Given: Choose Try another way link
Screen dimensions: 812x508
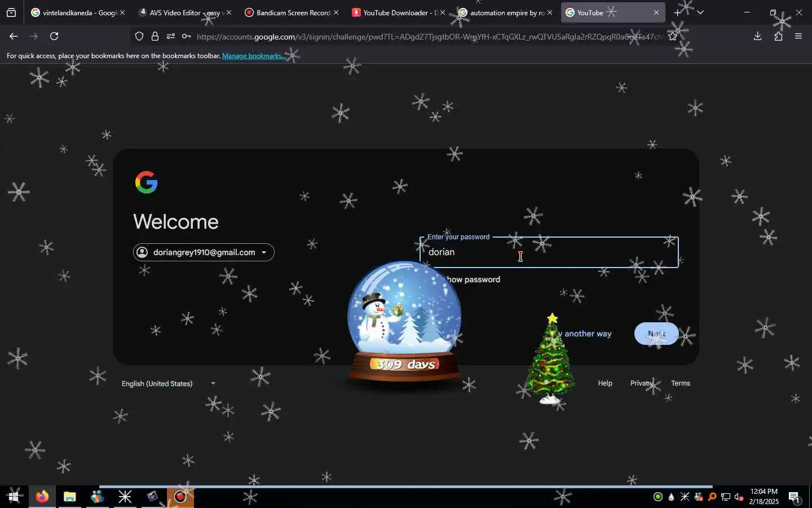Looking at the screenshot, I should point(581,334).
